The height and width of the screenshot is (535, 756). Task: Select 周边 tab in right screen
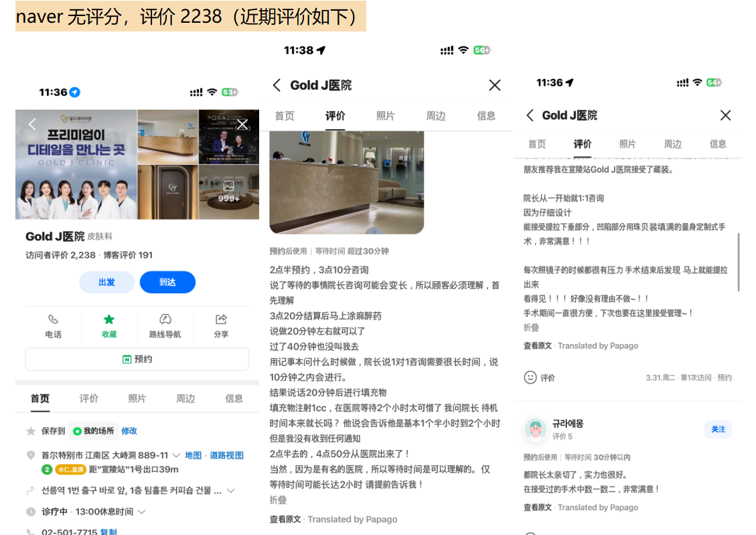point(672,144)
